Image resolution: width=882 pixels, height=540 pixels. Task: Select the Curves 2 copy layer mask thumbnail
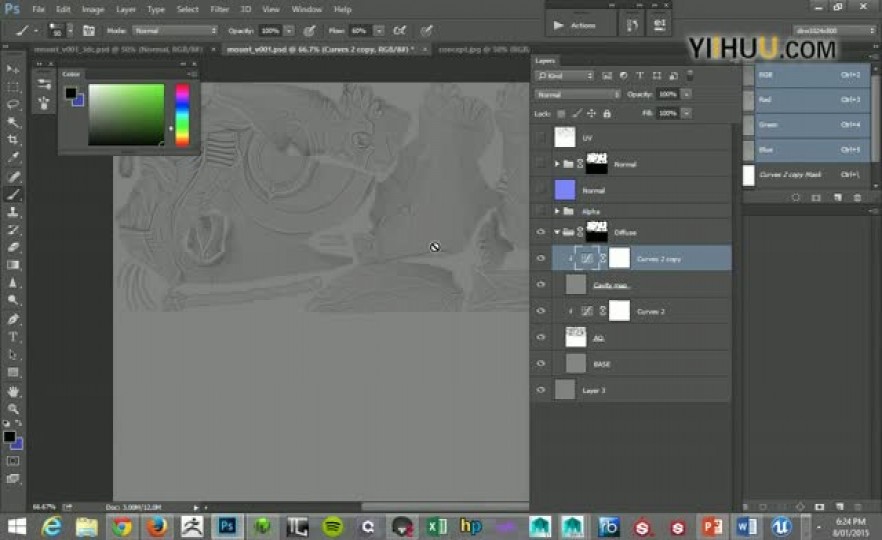(619, 258)
